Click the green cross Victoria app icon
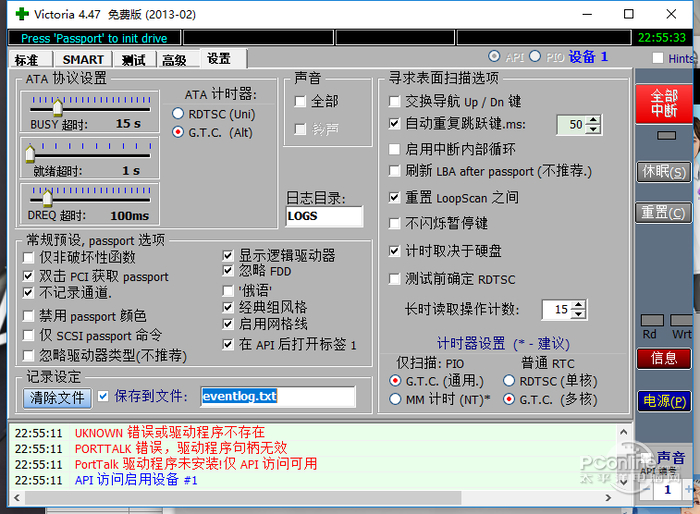 pyautogui.click(x=22, y=14)
